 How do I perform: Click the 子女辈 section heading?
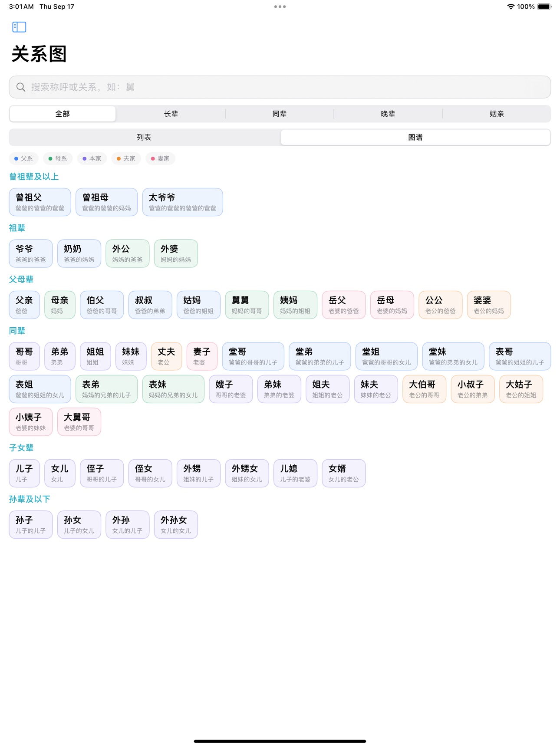[21, 448]
